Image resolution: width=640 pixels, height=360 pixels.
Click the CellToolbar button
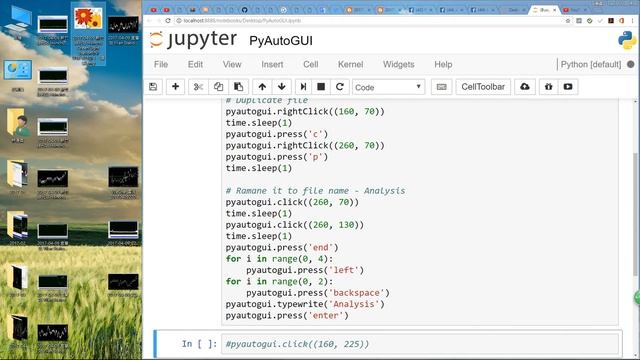click(483, 87)
